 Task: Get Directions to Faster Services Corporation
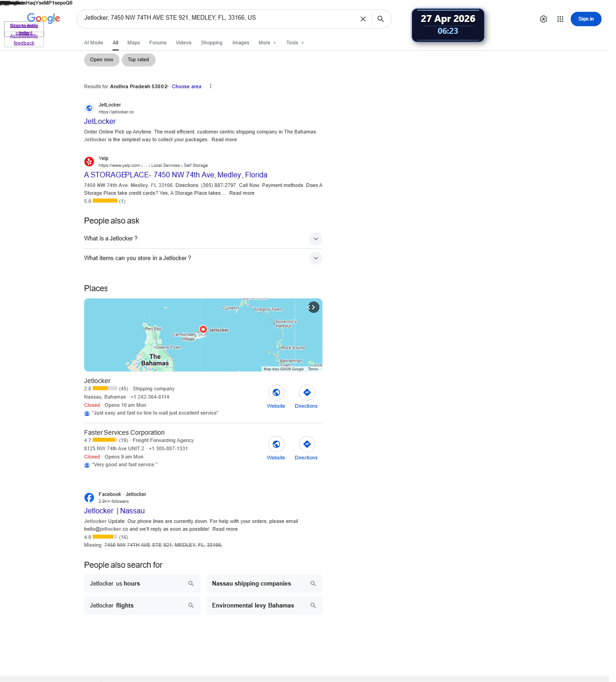tap(307, 444)
